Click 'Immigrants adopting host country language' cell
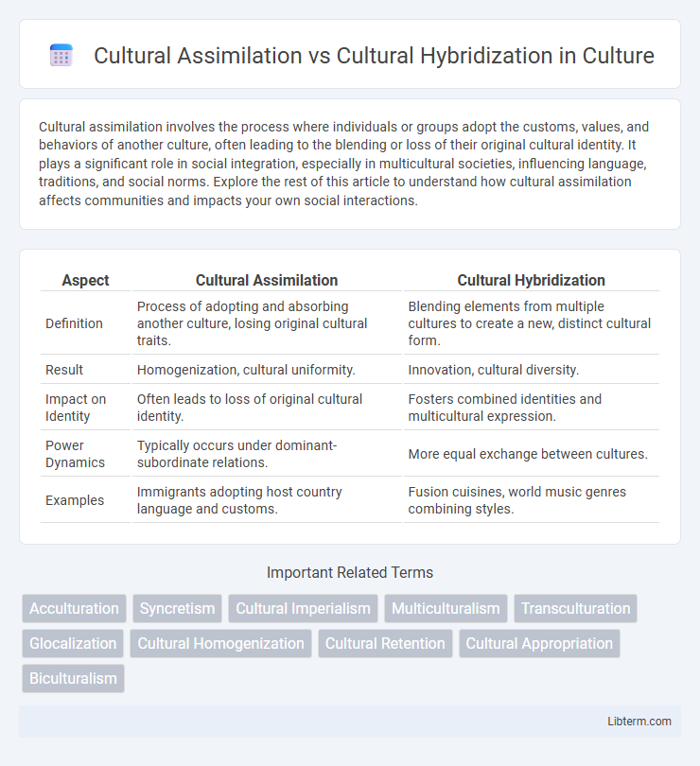Image resolution: width=700 pixels, height=766 pixels. 267,500
